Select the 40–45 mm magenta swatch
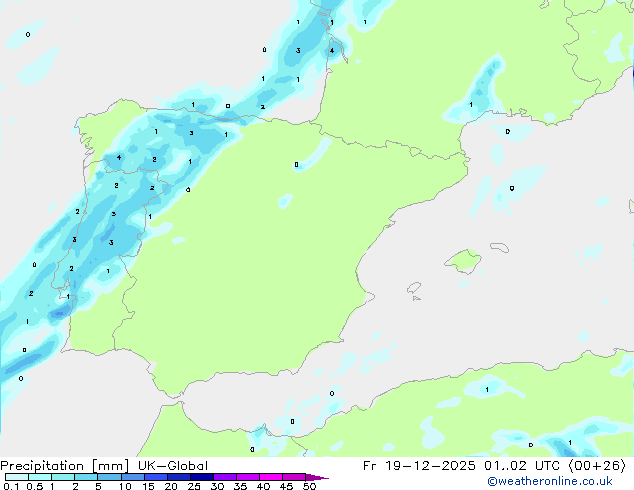The height and width of the screenshot is (490, 634). pos(271,477)
